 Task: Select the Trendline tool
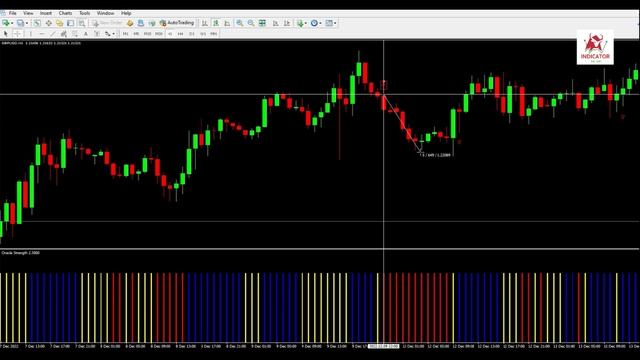coord(53,33)
